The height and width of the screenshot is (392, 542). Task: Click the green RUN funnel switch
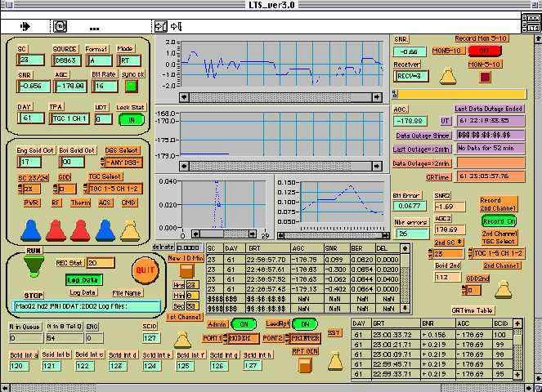pyautogui.click(x=33, y=265)
